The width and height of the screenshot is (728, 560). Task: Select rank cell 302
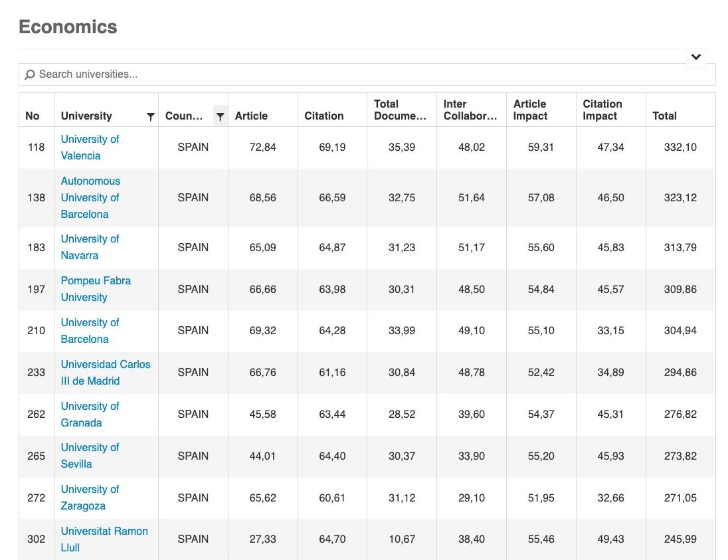click(x=37, y=539)
